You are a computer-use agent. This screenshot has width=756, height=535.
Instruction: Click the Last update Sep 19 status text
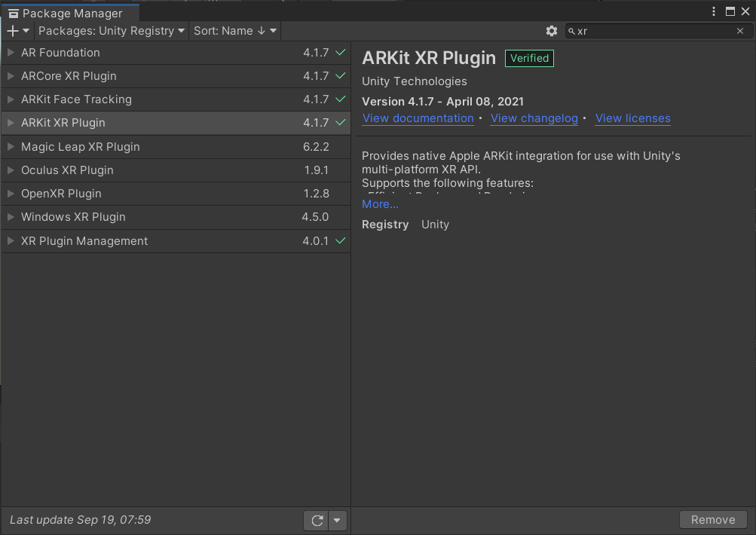pyautogui.click(x=80, y=520)
